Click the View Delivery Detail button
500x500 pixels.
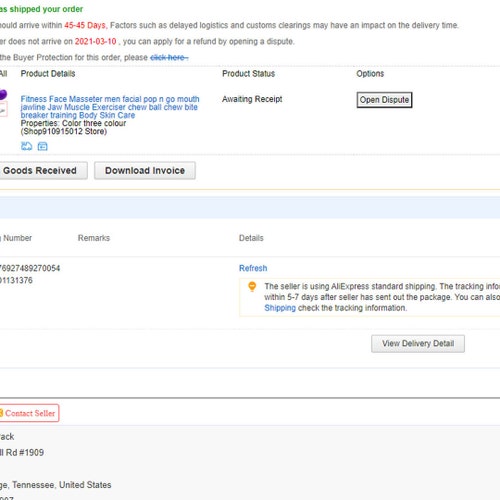418,343
